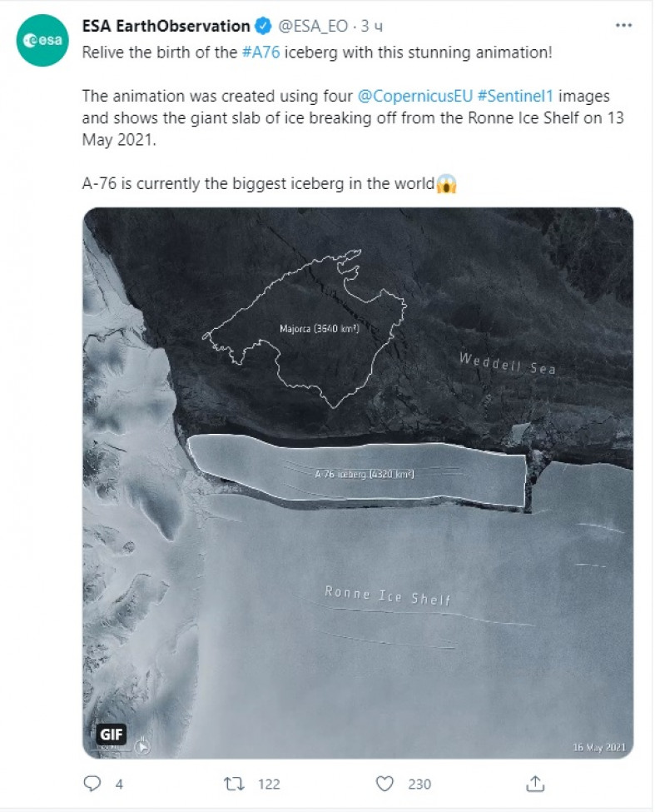Image resolution: width=655 pixels, height=812 pixels.
Task: Open the iceberg satellite image
Action: click(358, 483)
